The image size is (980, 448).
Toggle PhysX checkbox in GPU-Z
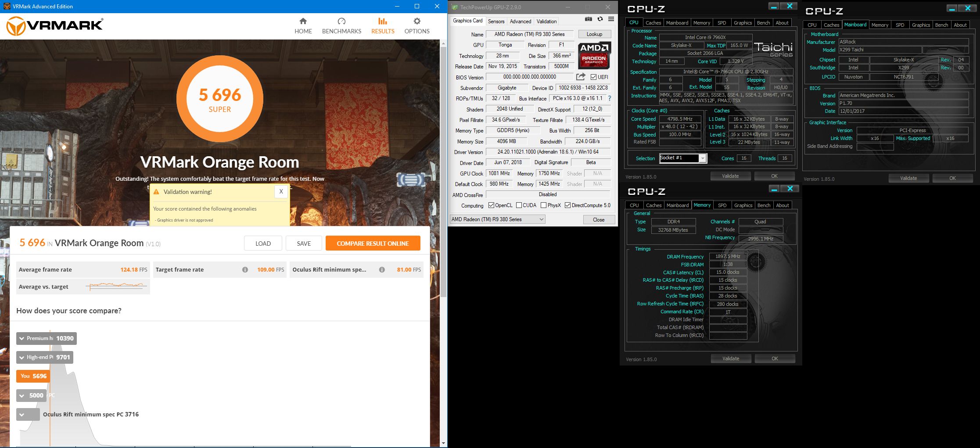[x=543, y=205]
